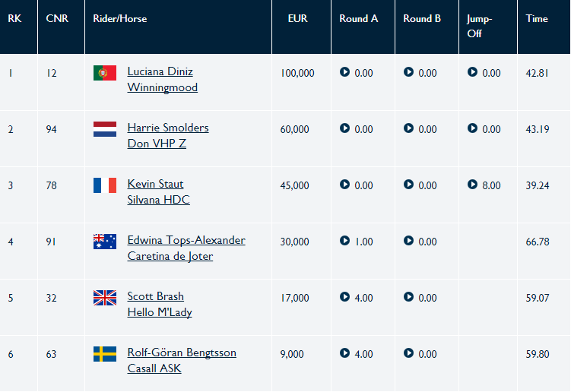The height and width of the screenshot is (392, 571).
Task: Open Casall ASK horse link
Action: [154, 368]
